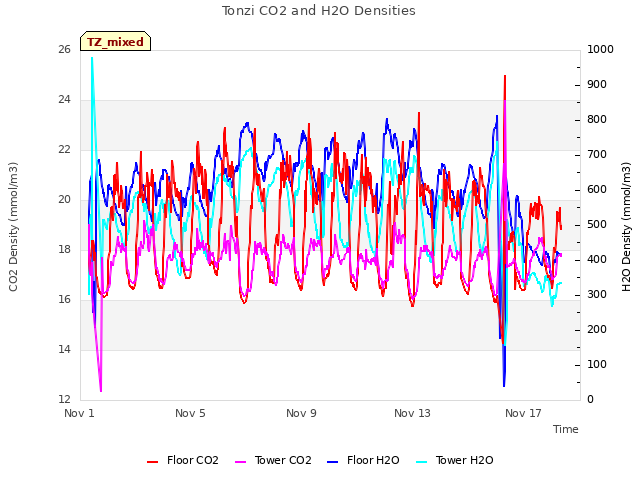
Task: Click the CO2 Density (mmol/m3) axis label
Action: 13,227
